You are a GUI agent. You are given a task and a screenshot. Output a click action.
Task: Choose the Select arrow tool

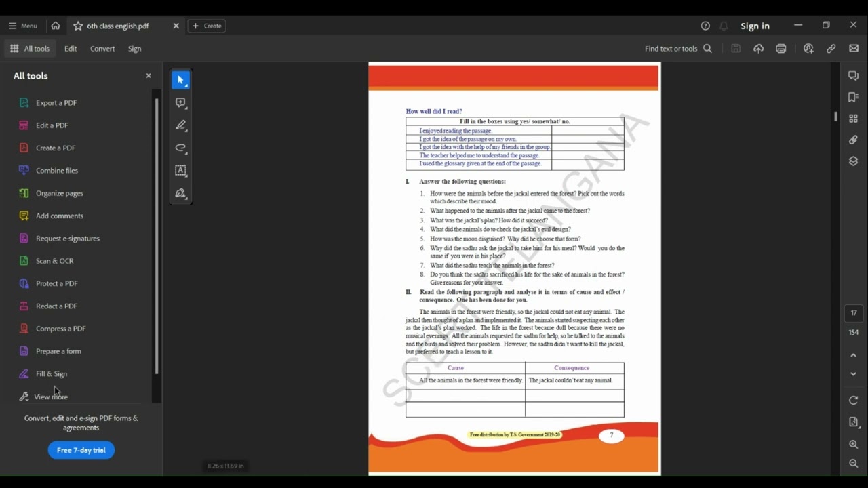point(180,80)
